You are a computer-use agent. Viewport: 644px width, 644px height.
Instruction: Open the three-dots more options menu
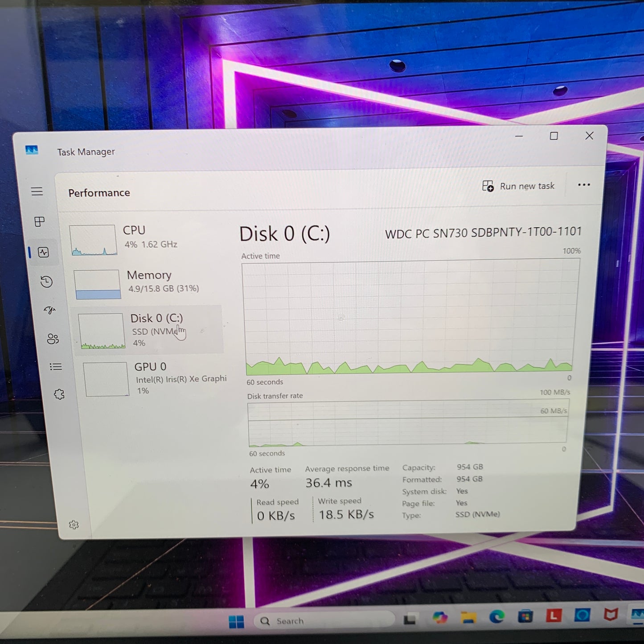coord(584,185)
